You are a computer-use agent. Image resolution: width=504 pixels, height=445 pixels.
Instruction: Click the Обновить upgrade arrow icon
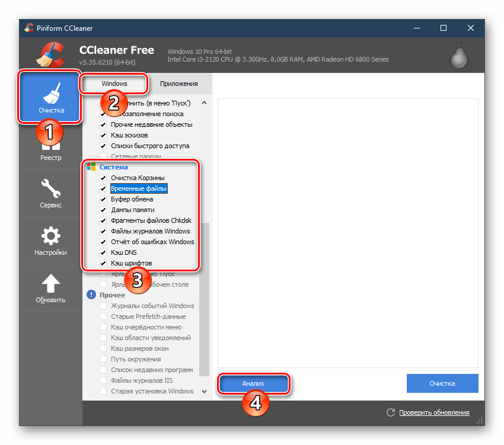click(50, 283)
